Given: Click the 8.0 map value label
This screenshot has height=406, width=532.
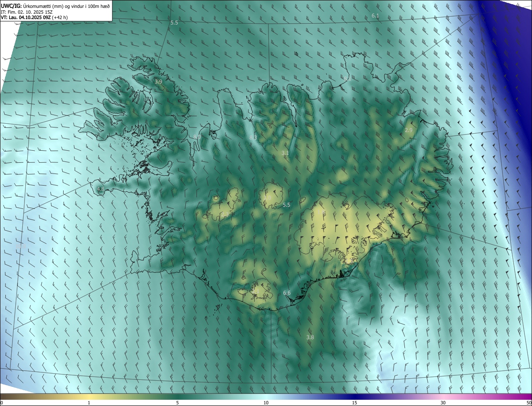Looking at the screenshot, I should 197,137.
